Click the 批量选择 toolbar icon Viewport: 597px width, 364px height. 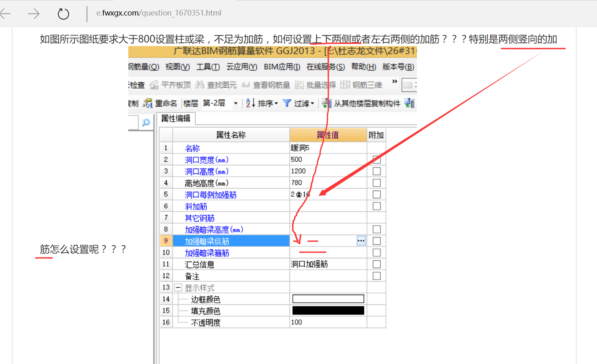tap(299, 84)
